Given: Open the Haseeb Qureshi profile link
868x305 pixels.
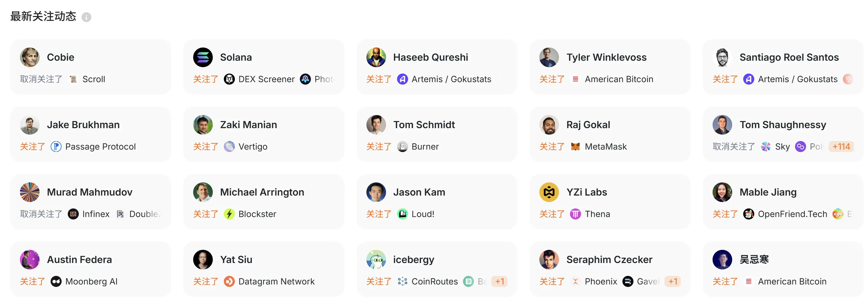Looking at the screenshot, I should point(430,57).
